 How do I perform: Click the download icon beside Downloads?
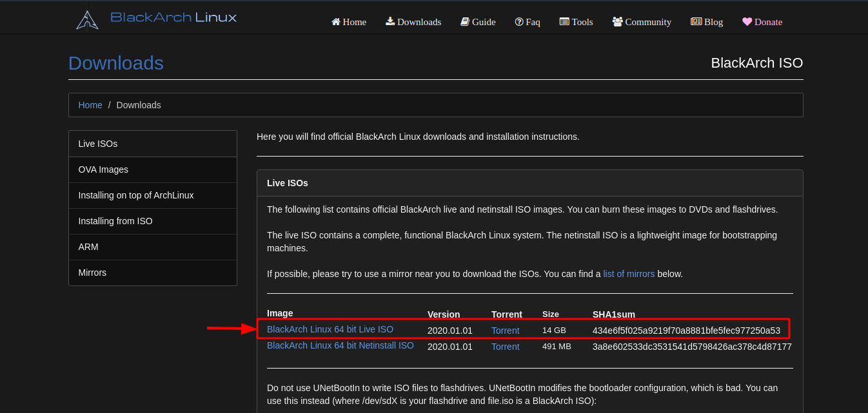click(x=390, y=22)
